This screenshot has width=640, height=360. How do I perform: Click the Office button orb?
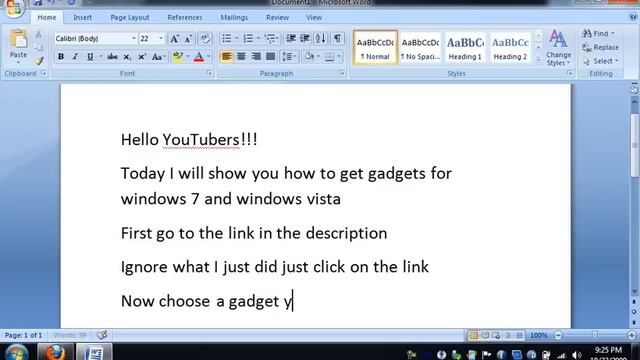click(x=14, y=8)
